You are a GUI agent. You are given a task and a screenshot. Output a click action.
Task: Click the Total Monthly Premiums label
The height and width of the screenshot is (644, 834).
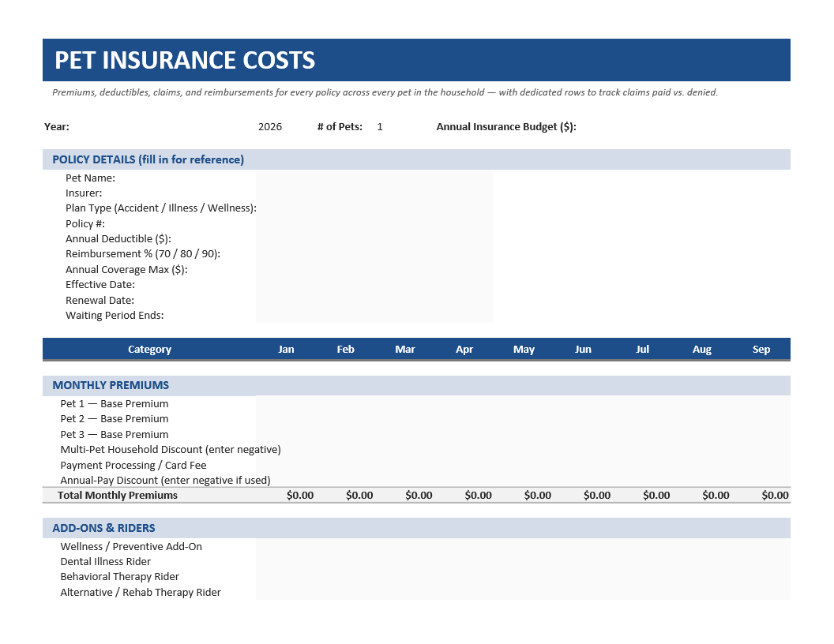tap(118, 495)
